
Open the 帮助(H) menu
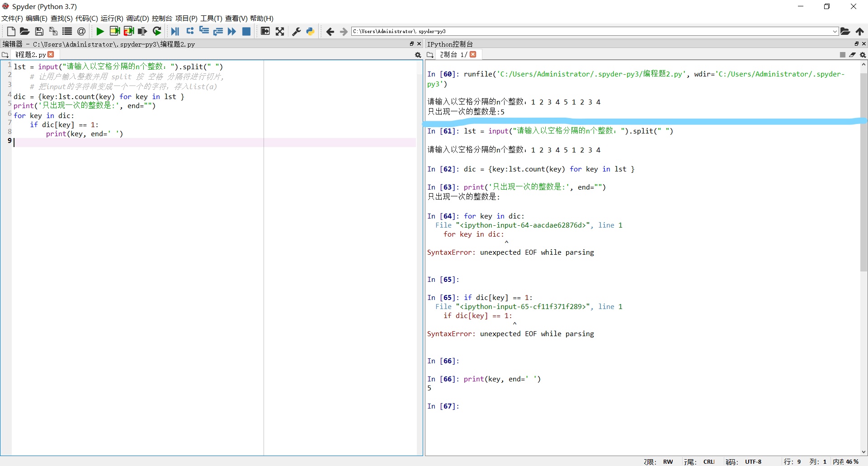262,19
